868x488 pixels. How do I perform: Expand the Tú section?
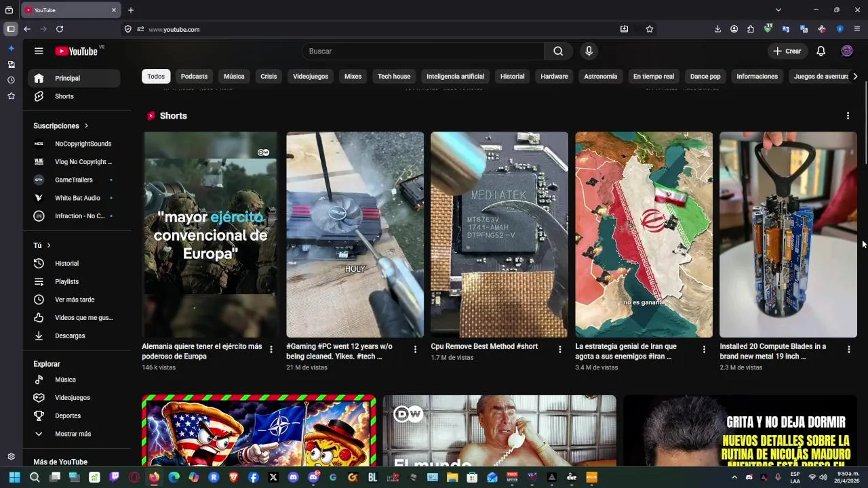42,245
